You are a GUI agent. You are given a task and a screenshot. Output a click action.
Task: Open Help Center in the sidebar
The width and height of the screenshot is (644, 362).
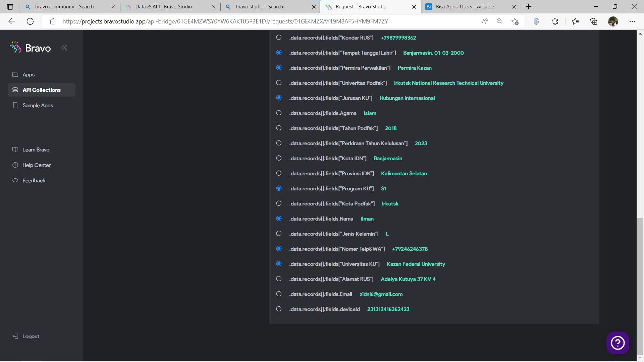(42, 165)
